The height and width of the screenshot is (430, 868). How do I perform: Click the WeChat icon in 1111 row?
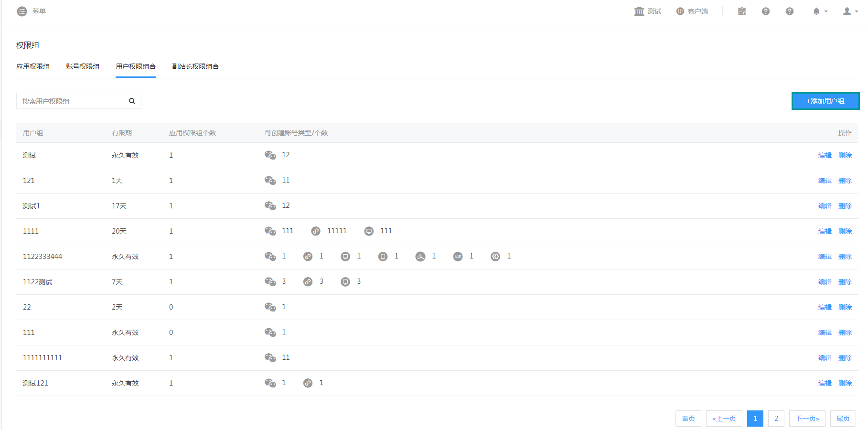point(270,231)
